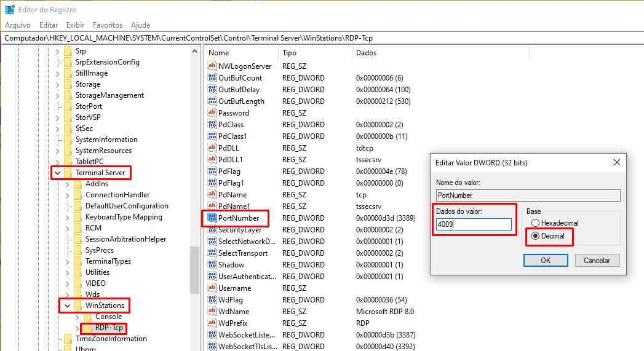
Task: Select the SystemInformation key
Action: coord(106,140)
